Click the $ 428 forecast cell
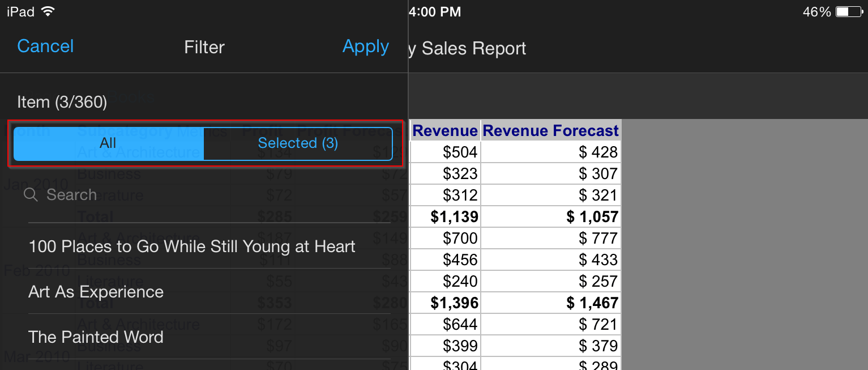 coord(551,152)
